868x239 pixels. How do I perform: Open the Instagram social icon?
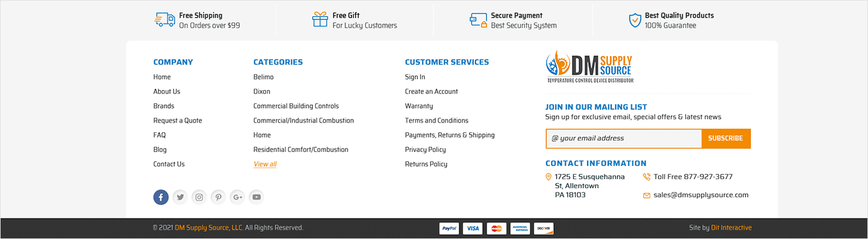pyautogui.click(x=199, y=197)
